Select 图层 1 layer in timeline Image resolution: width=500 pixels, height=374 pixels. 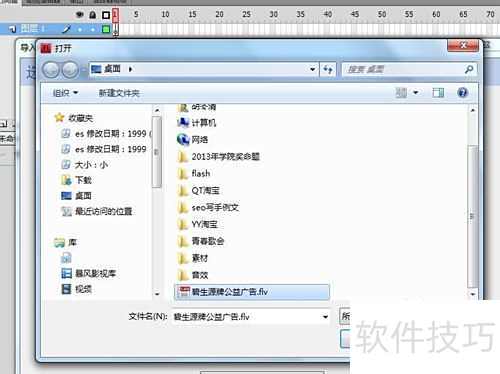(x=33, y=29)
